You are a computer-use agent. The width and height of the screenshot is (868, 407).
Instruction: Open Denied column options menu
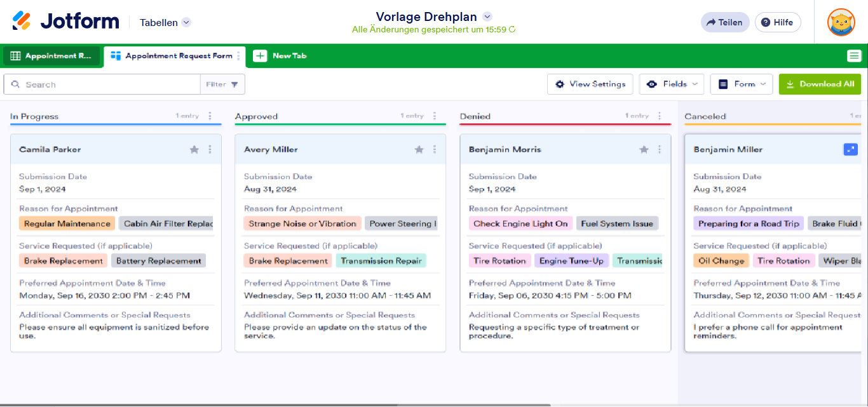coord(660,116)
